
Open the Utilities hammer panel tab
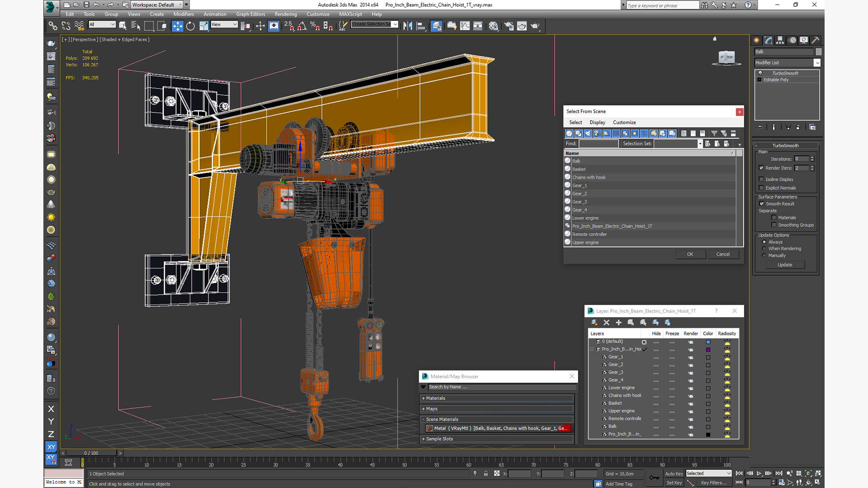[815, 40]
